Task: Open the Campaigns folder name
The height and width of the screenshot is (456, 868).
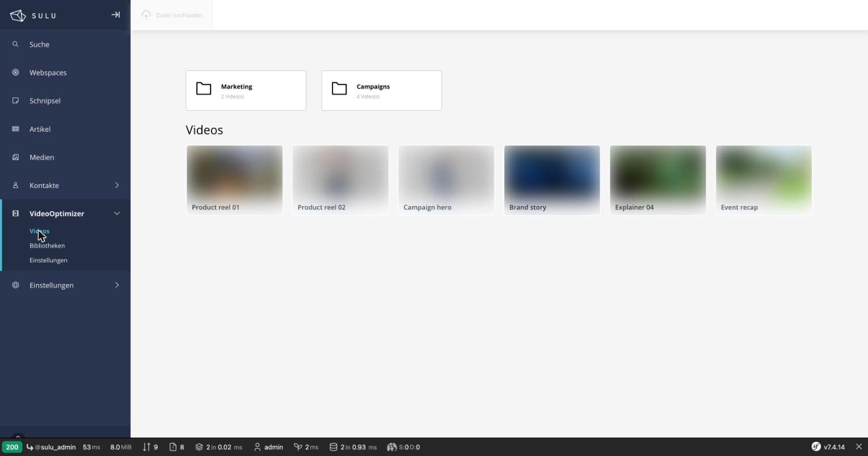Action: pyautogui.click(x=373, y=86)
